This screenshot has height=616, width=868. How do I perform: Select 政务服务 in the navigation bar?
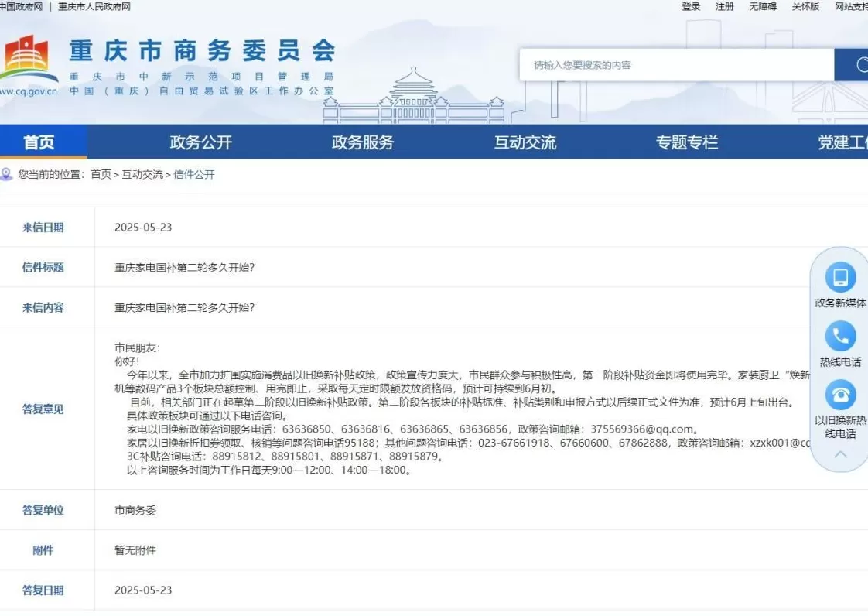point(363,142)
